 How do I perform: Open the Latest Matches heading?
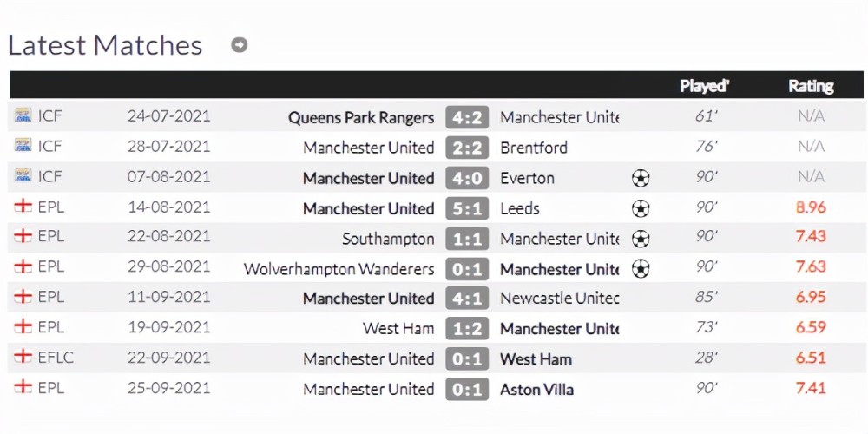pyautogui.click(x=105, y=45)
